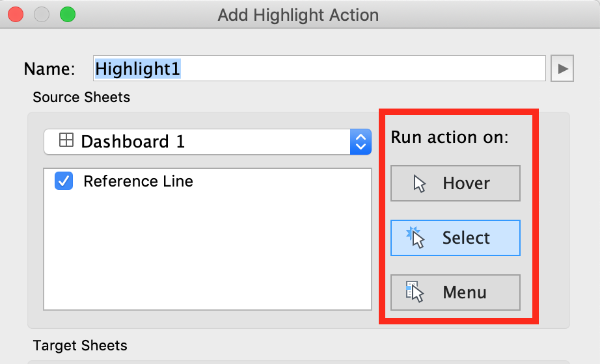
Task: Run action on Hover
Action: click(455, 184)
